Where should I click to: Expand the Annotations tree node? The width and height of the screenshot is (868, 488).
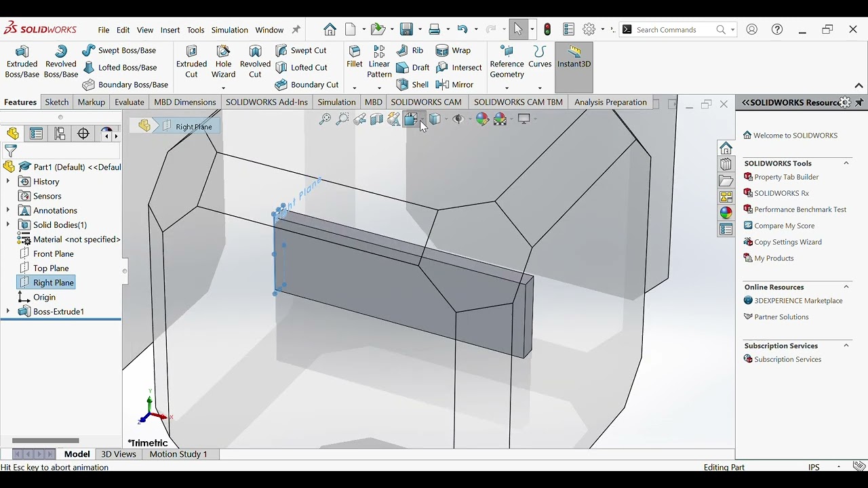coord(8,210)
